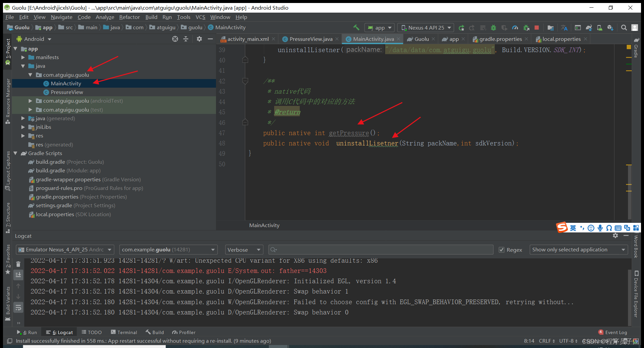Click the red Stop button
The height and width of the screenshot is (348, 644).
pos(536,28)
